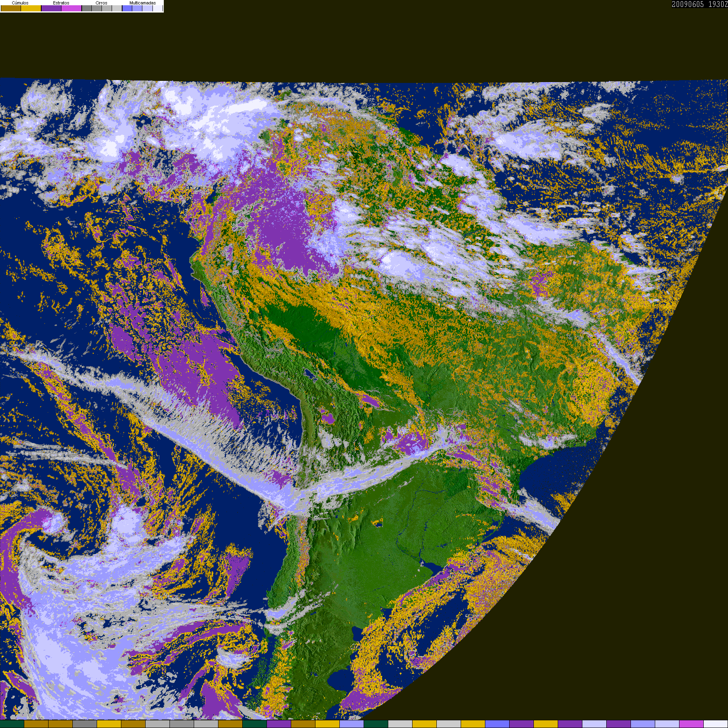This screenshot has width=728, height=728.
Task: Click the darkest gray Cirros legend swatch
Action: (x=87, y=8)
